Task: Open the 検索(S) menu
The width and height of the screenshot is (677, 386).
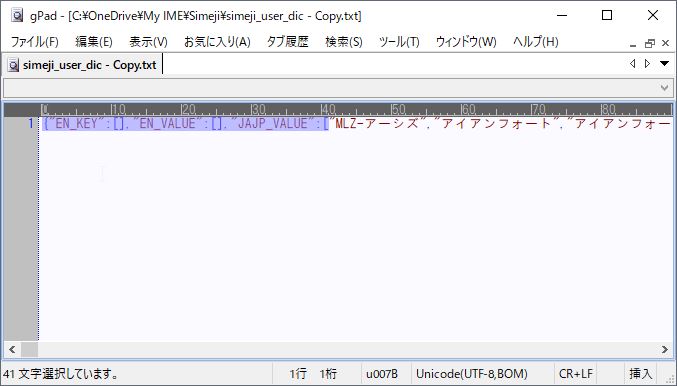Action: point(344,42)
